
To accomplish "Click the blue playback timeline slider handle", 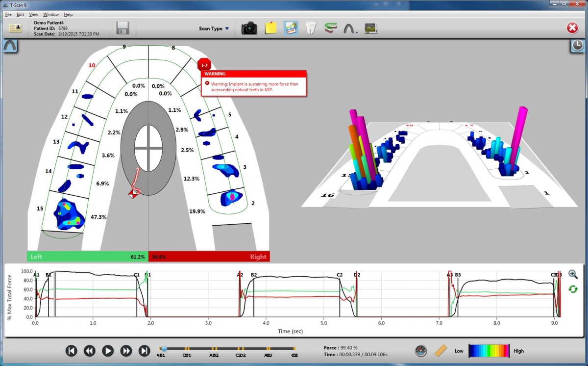I will pyautogui.click(x=164, y=348).
